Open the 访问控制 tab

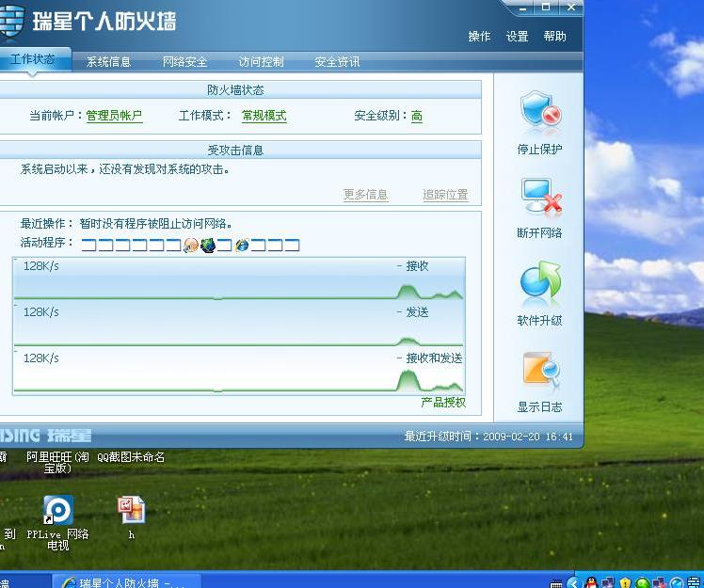click(x=261, y=61)
